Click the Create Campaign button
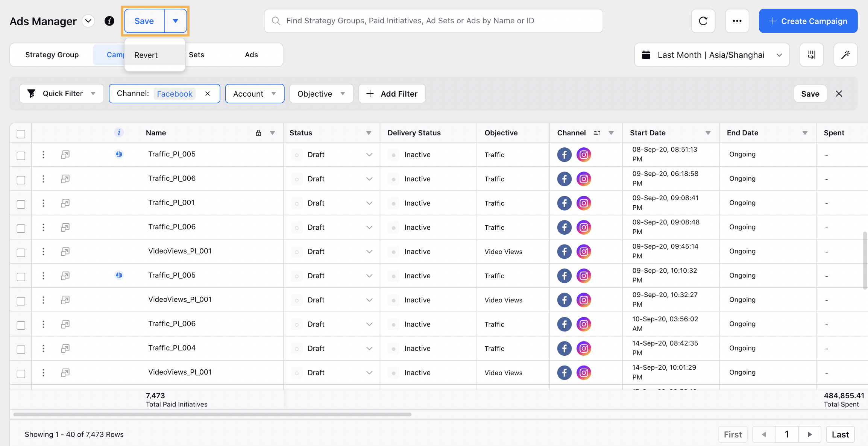Viewport: 868px width, 446px height. (808, 21)
